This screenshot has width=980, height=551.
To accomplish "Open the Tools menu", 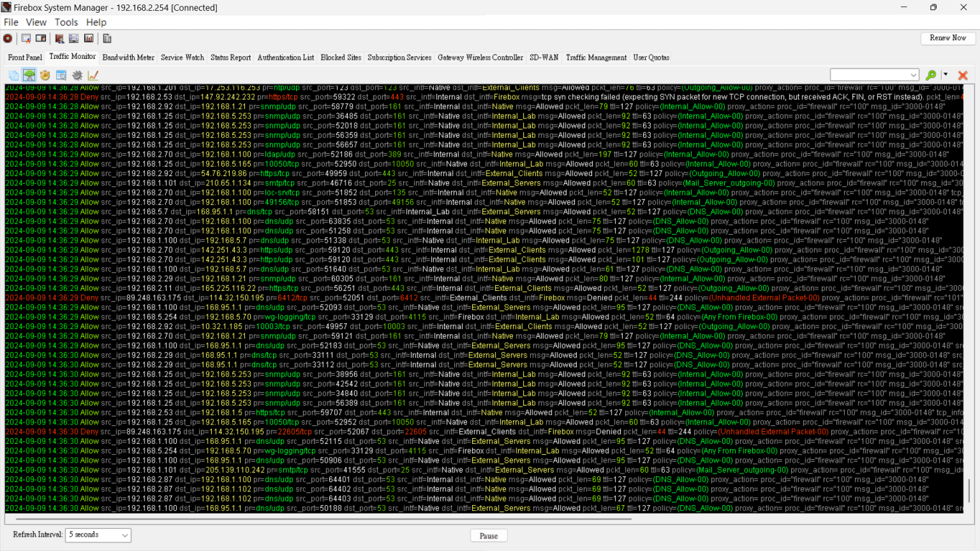I will 66,22.
